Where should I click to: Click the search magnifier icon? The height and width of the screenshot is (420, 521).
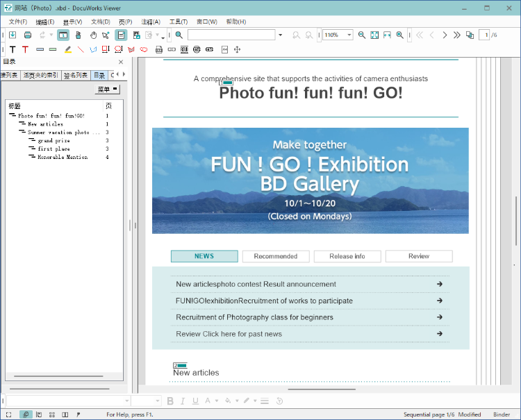[179, 35]
